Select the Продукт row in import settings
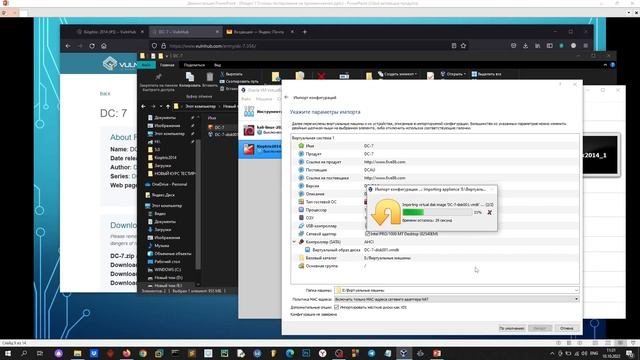 click(x=435, y=154)
